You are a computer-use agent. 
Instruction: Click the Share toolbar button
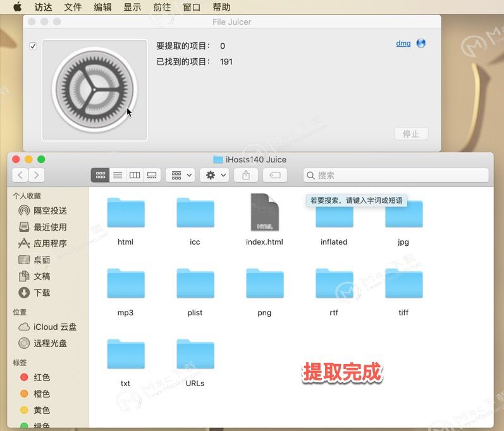pyautogui.click(x=246, y=175)
